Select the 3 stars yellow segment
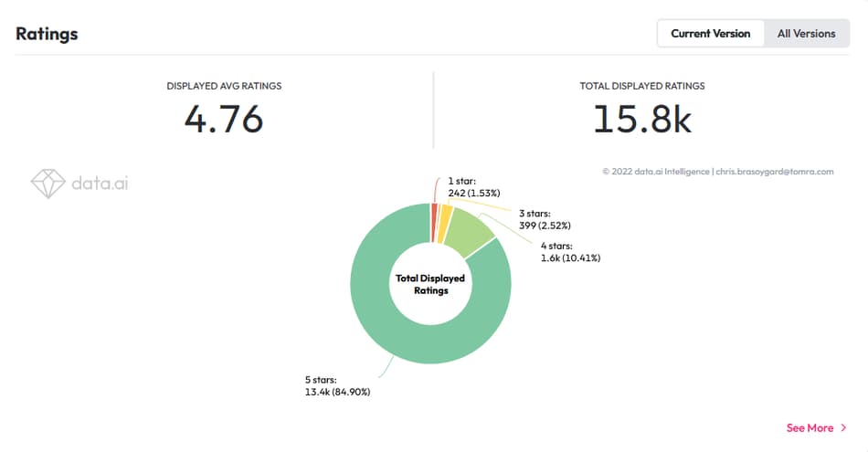Viewport: 868px width, 452px height. (445, 224)
